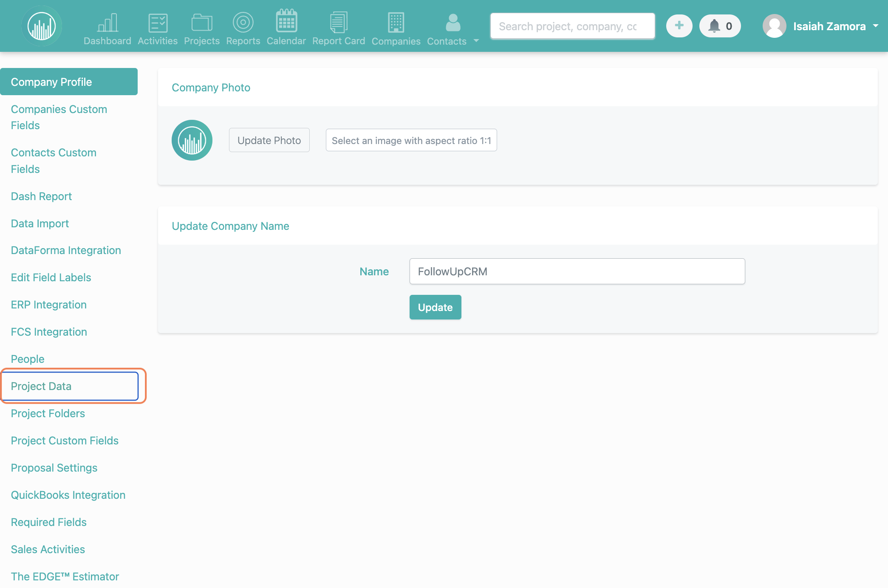Open the Contacts person icon
The height and width of the screenshot is (588, 888).
coord(453,23)
